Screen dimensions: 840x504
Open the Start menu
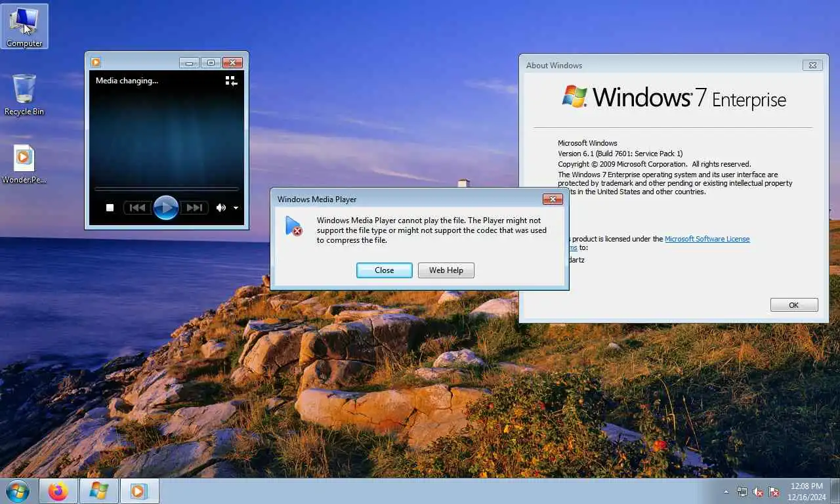(x=17, y=491)
